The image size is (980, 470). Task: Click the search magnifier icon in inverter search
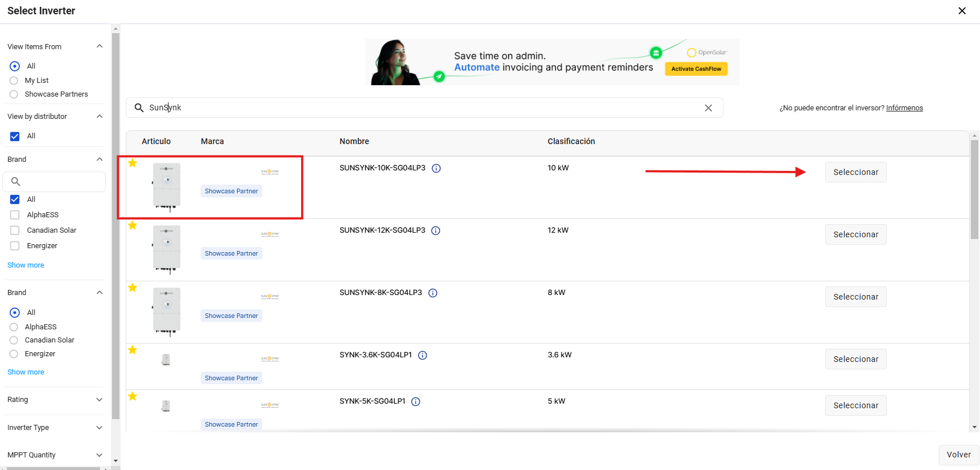click(x=139, y=107)
